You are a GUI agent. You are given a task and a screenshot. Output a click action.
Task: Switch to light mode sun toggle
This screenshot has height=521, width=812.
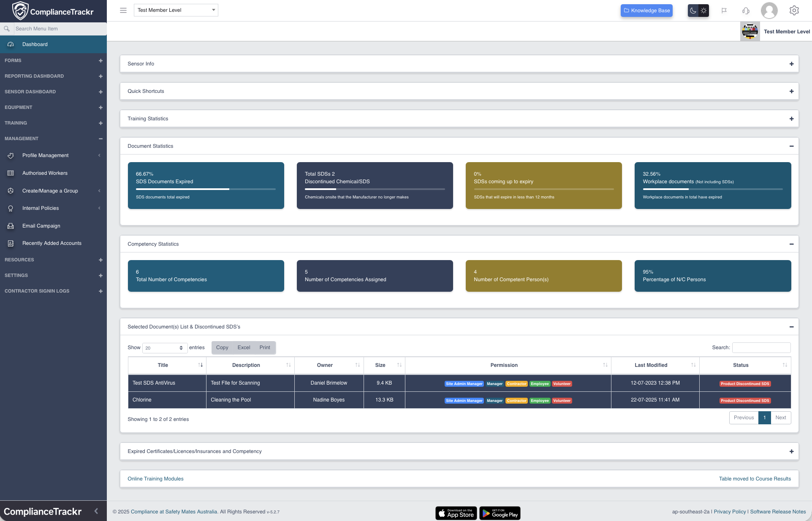pos(703,11)
